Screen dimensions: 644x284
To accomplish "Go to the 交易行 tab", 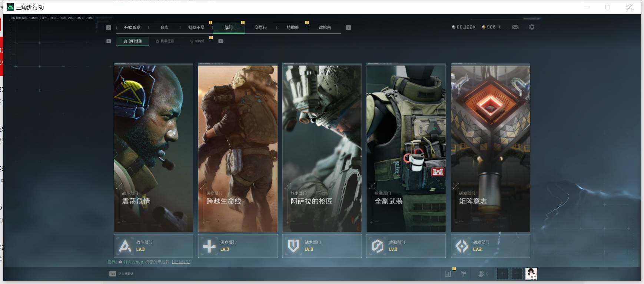I will (x=260, y=27).
